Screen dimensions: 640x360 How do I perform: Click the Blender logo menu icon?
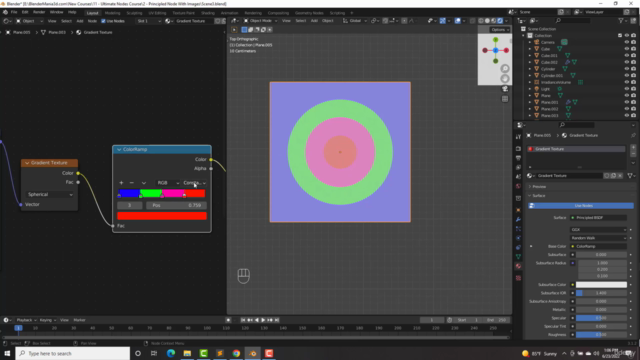pos(5,12)
